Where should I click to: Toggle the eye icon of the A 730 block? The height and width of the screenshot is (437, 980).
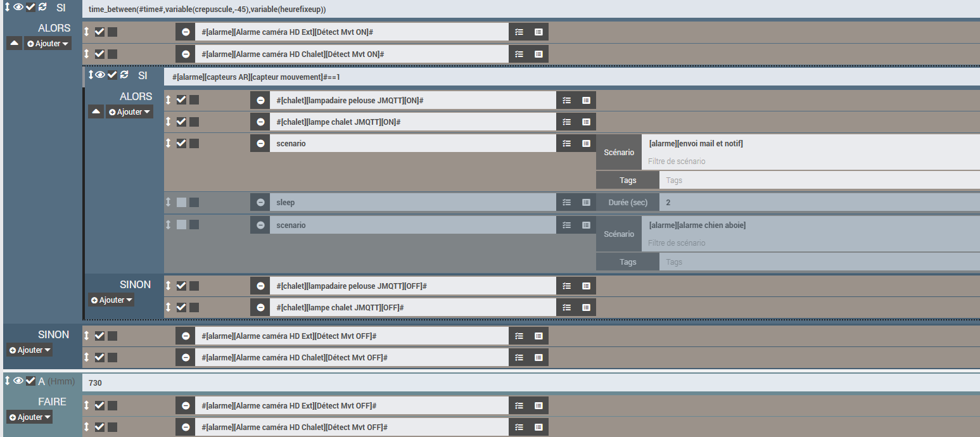click(18, 381)
